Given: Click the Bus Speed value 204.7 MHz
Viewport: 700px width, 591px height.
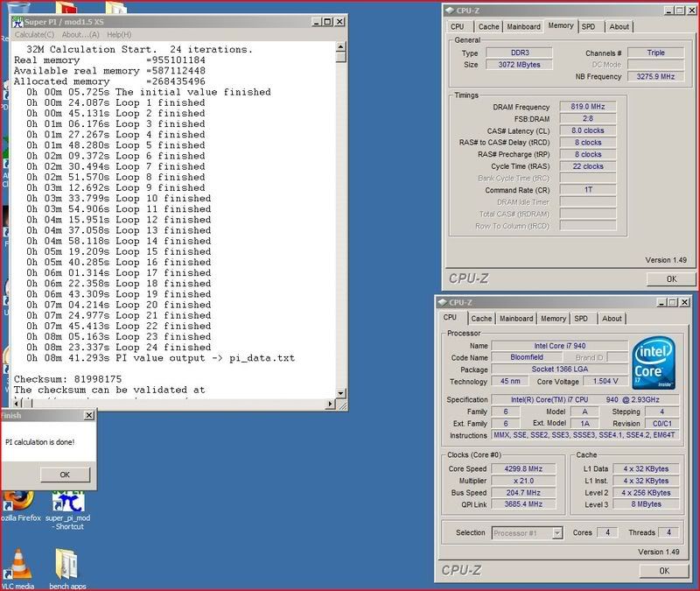Looking at the screenshot, I should (x=523, y=493).
